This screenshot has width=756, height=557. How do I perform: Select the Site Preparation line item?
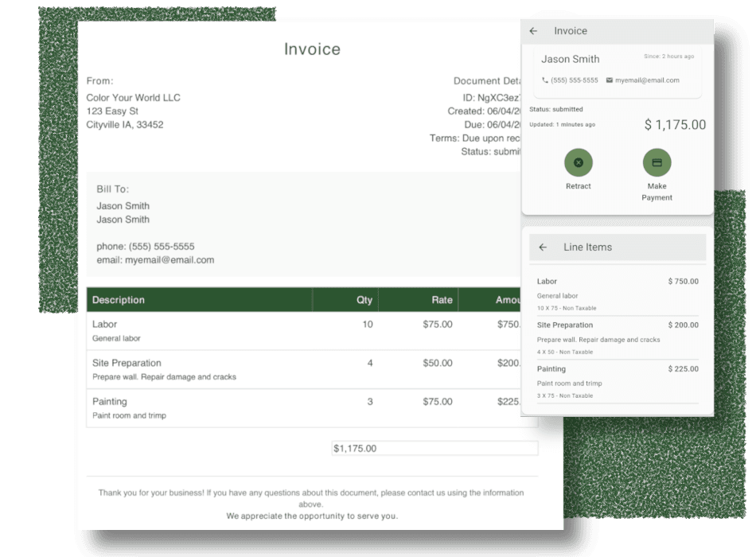617,337
